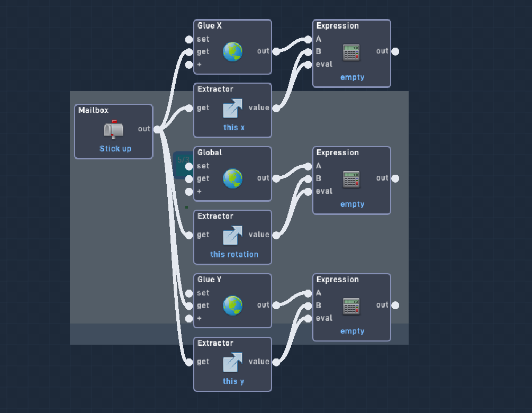Viewport: 532px width, 413px height.
Task: Click the calculator icon in top Expression node
Action: tap(351, 52)
